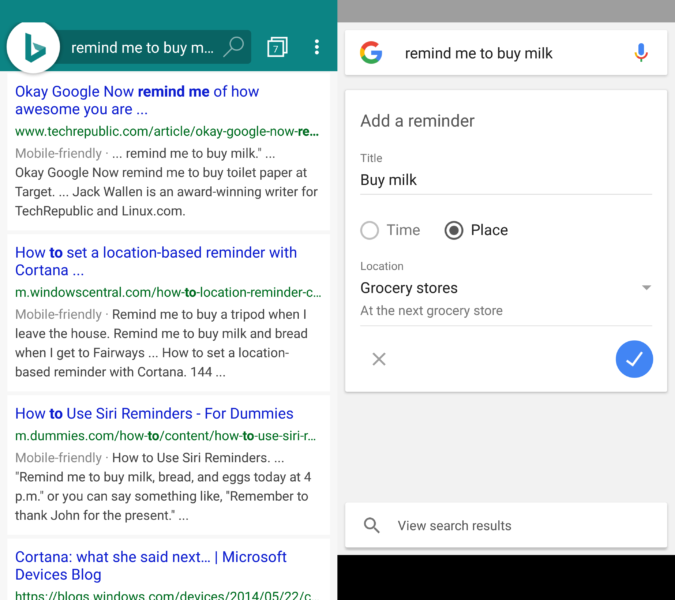Open 'How to Use Siri Reminders' link
Image resolution: width=675 pixels, height=600 pixels.
154,414
